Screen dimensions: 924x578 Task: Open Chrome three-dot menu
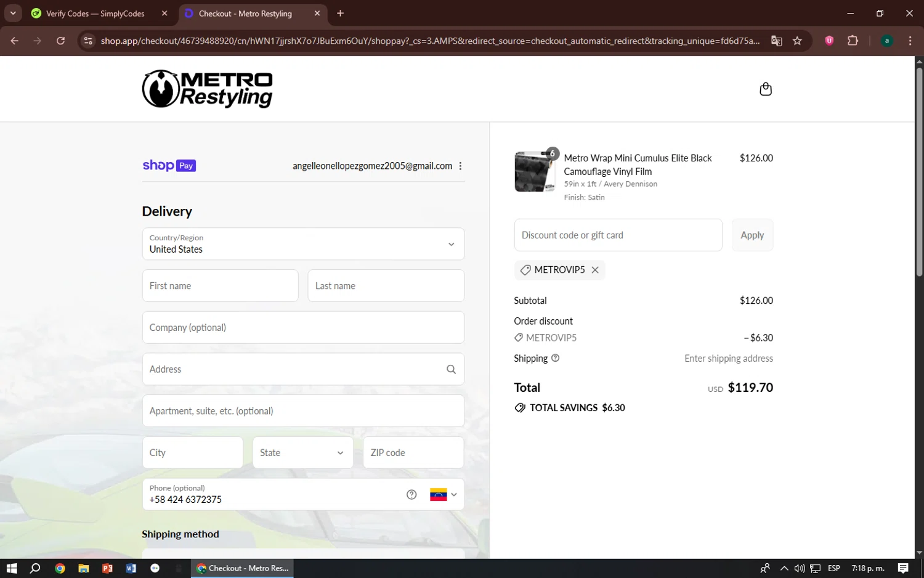(x=910, y=41)
